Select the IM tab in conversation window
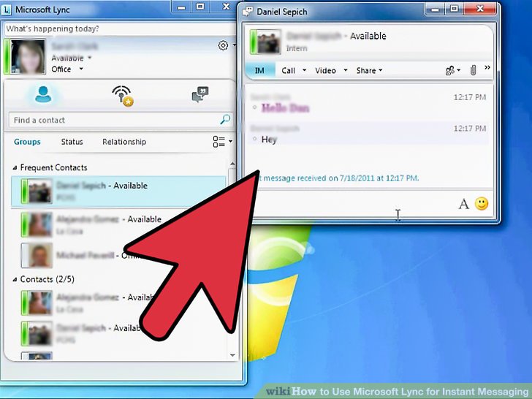The image size is (532, 399). [x=260, y=70]
